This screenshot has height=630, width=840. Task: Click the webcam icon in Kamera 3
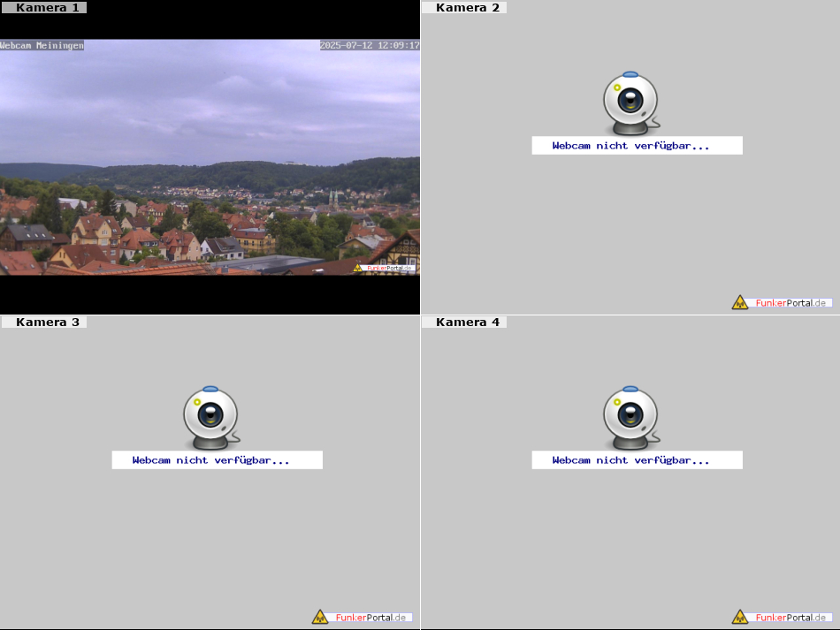coord(211,418)
